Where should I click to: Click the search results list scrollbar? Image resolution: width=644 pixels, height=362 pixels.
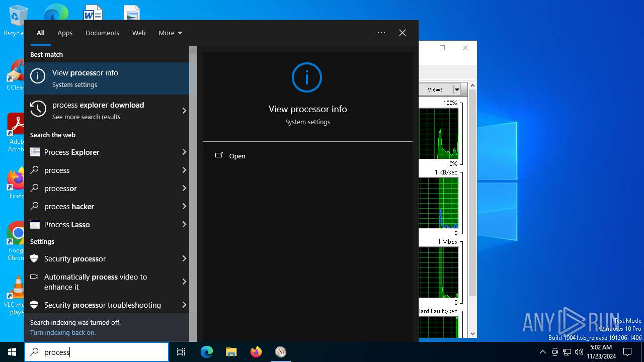click(193, 195)
